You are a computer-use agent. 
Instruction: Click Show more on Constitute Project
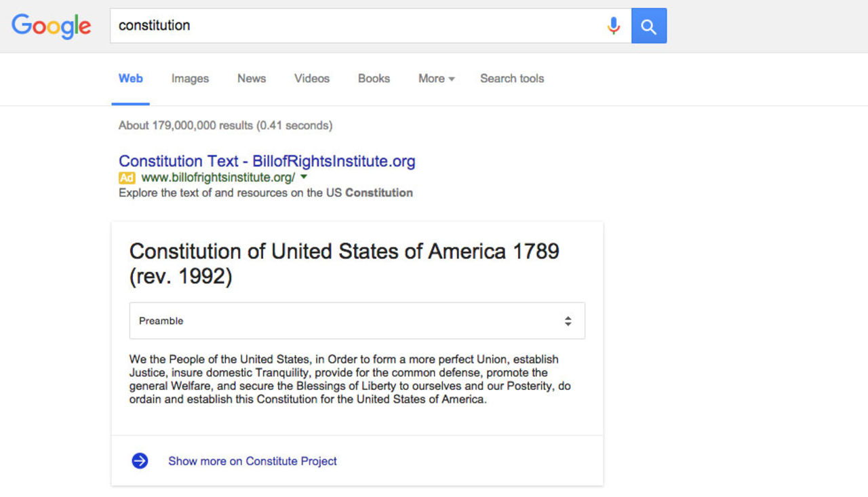[x=252, y=461]
